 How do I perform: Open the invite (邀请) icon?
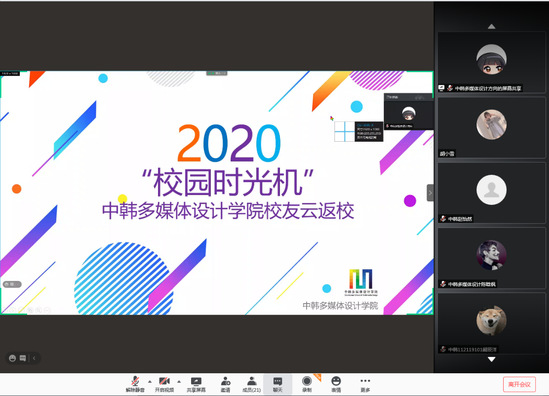pos(225,384)
